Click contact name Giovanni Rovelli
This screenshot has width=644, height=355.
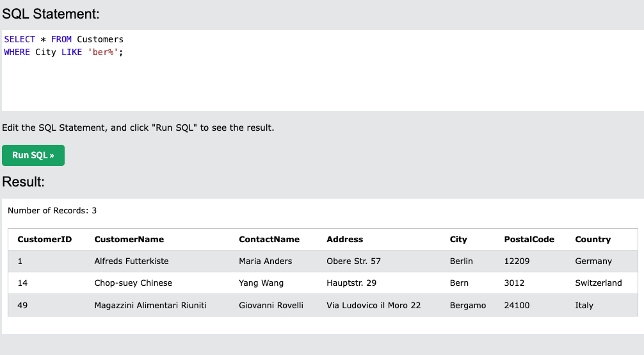(x=271, y=305)
